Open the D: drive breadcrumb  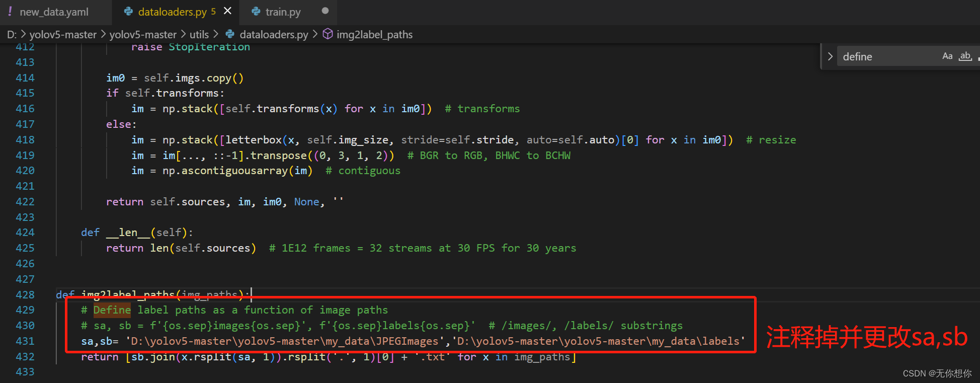(12, 35)
